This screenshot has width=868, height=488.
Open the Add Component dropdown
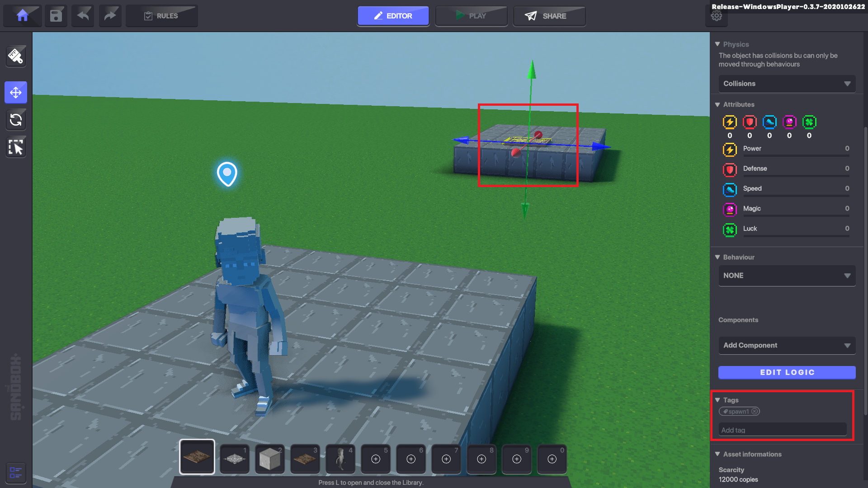[x=787, y=345]
